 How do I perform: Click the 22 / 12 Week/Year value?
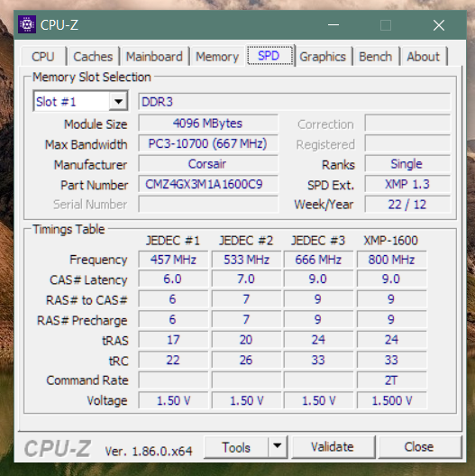(x=407, y=204)
